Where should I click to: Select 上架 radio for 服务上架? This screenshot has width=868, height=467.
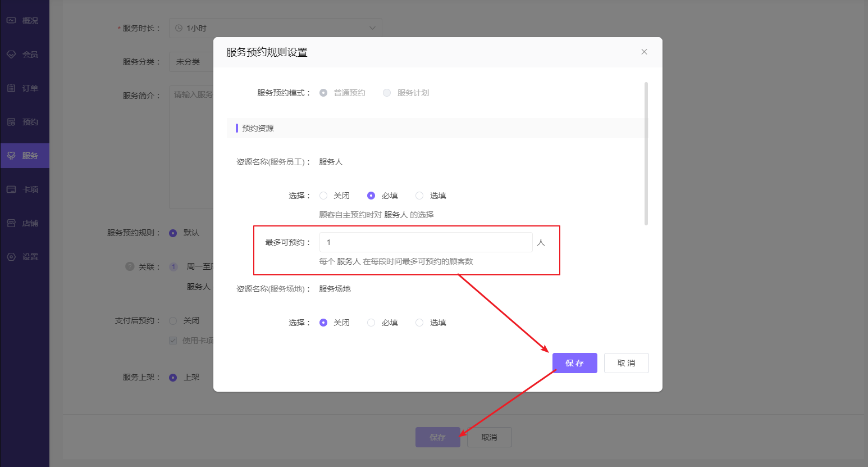[173, 377]
